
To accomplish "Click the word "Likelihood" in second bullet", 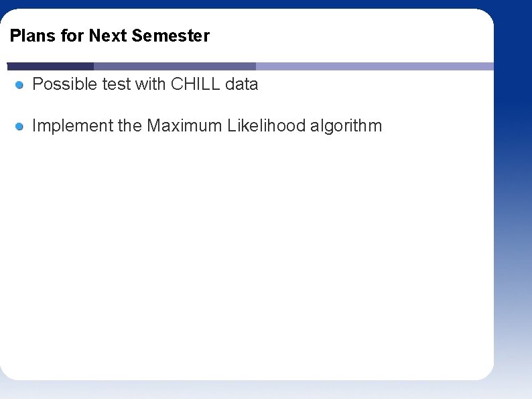I will pos(267,125).
